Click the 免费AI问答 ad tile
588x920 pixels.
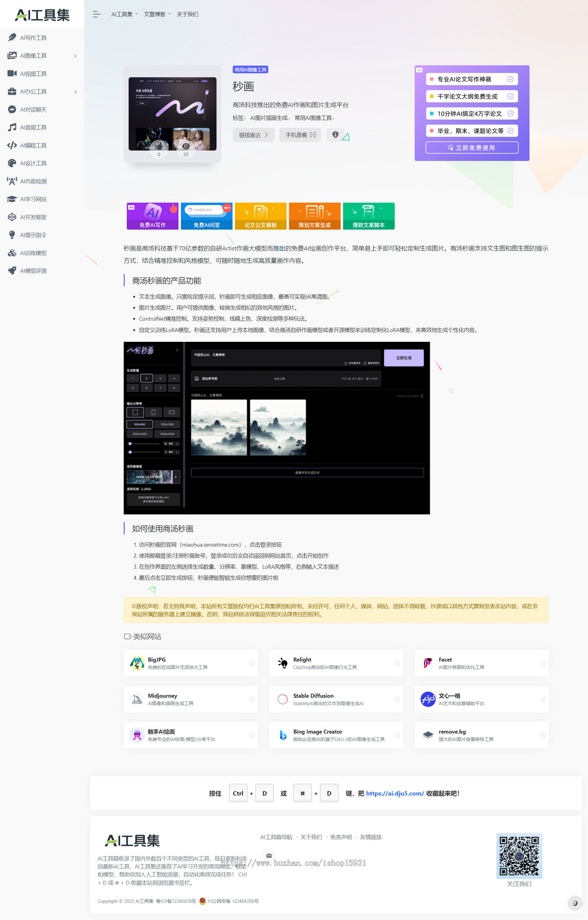click(x=206, y=216)
